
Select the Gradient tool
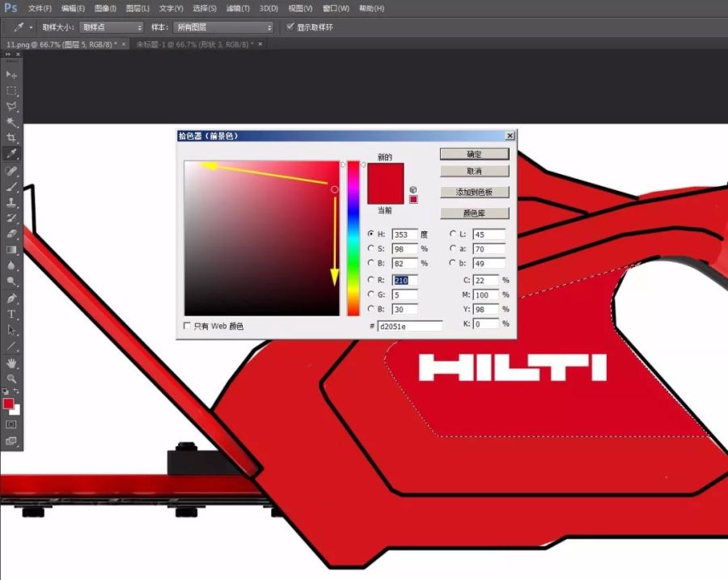(11, 250)
